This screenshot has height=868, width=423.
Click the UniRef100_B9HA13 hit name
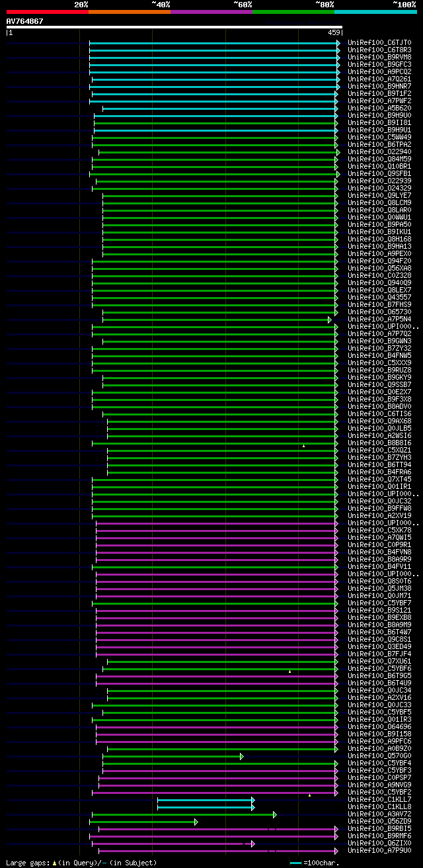[379, 247]
